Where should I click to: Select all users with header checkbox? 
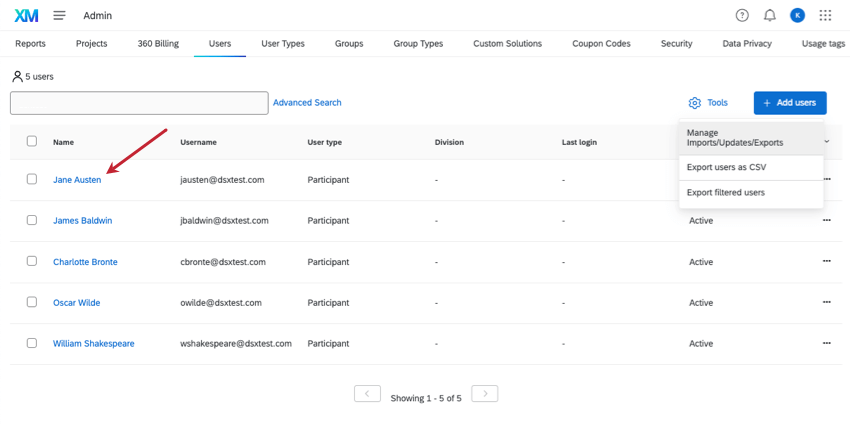32,142
